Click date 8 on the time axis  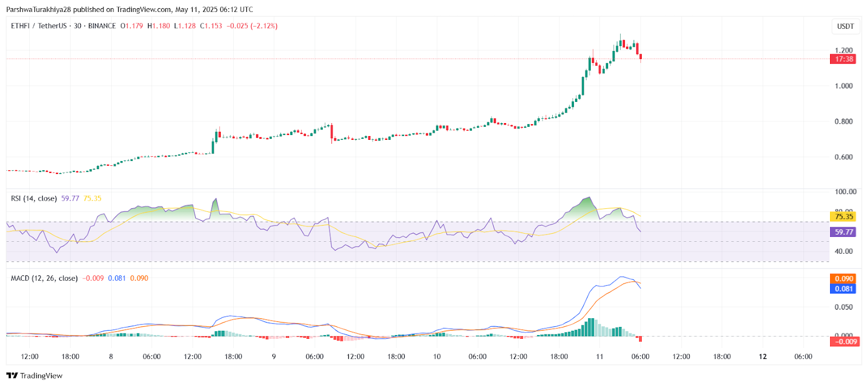coord(111,357)
